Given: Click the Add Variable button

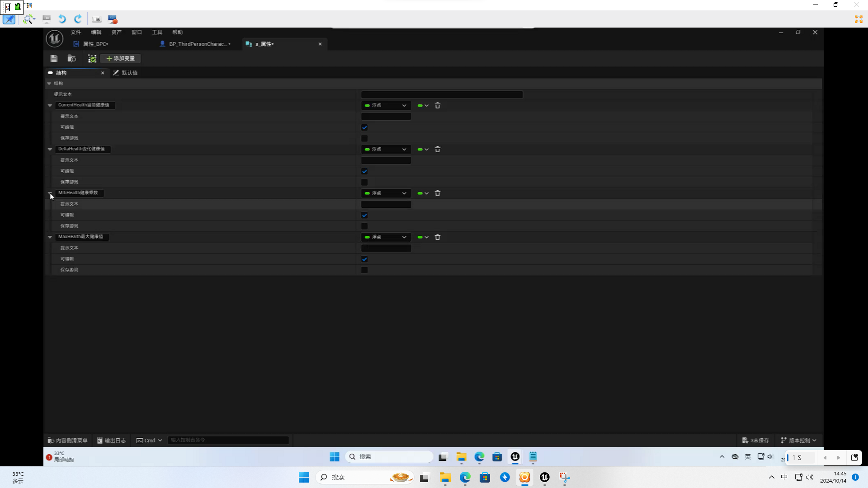Looking at the screenshot, I should [x=121, y=58].
